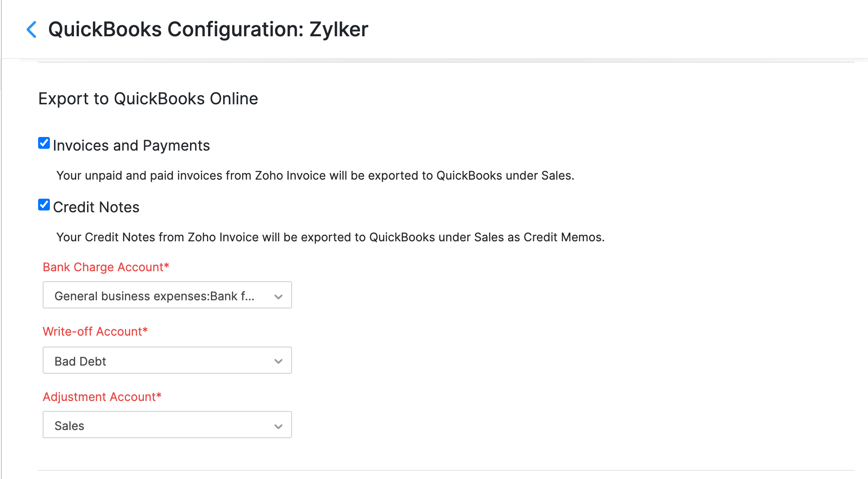Click the invoices export description text
868x479 pixels.
tap(315, 176)
